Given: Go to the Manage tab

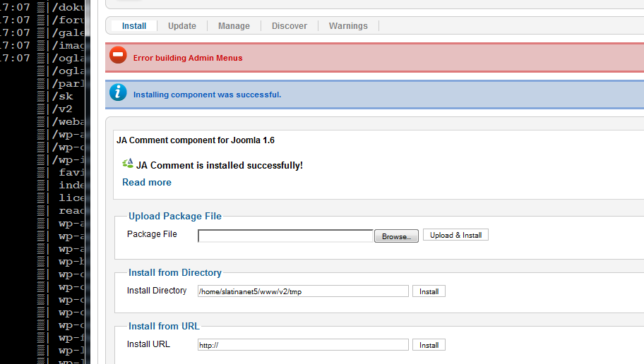Looking at the screenshot, I should click(x=234, y=26).
